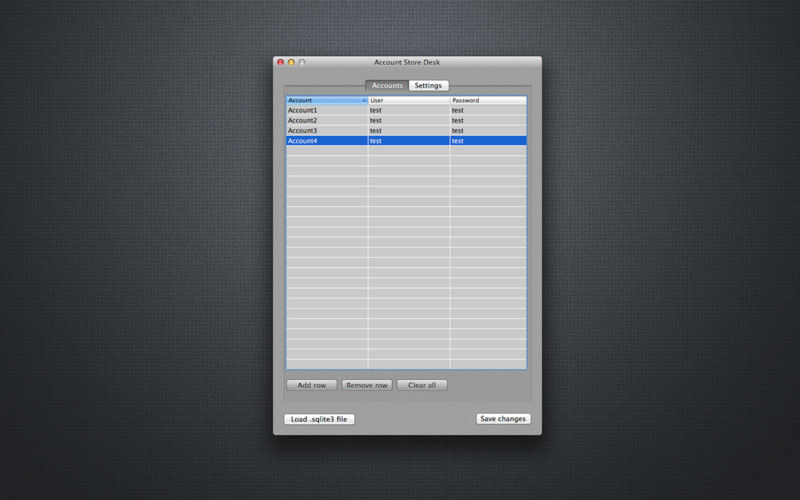
Task: Switch to the Accounts tab
Action: [x=387, y=85]
